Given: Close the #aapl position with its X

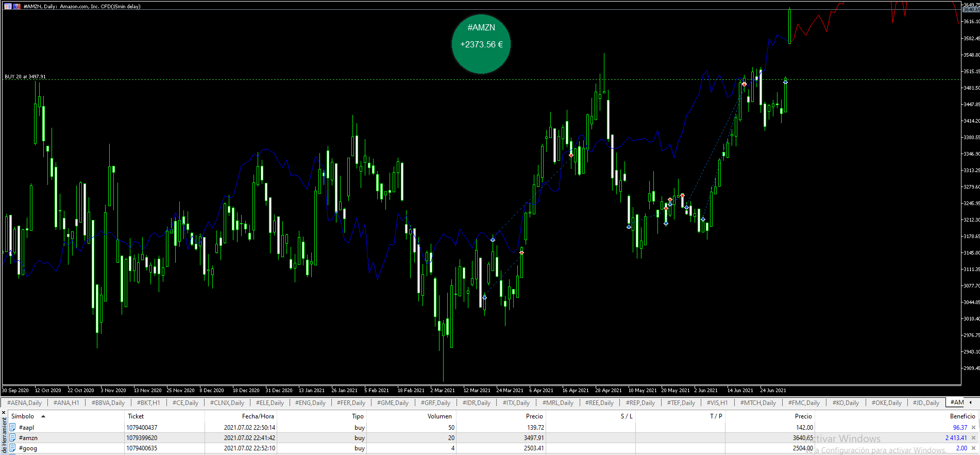Looking at the screenshot, I should point(973,428).
